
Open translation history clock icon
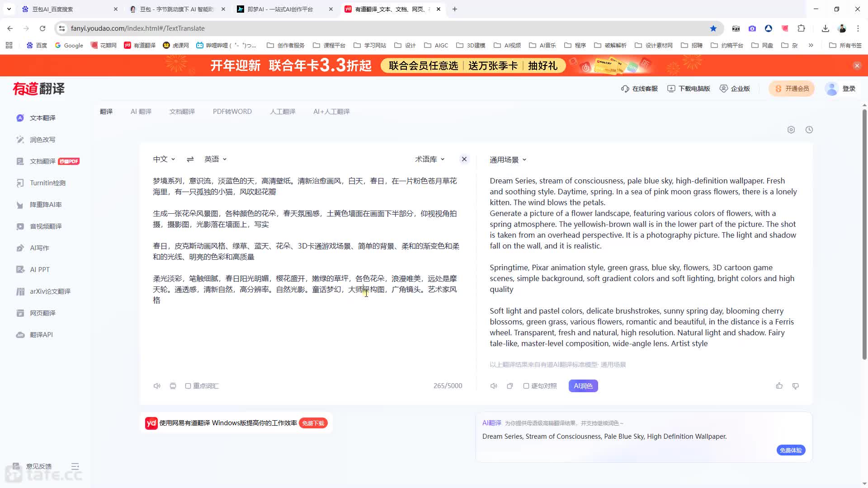click(x=809, y=130)
